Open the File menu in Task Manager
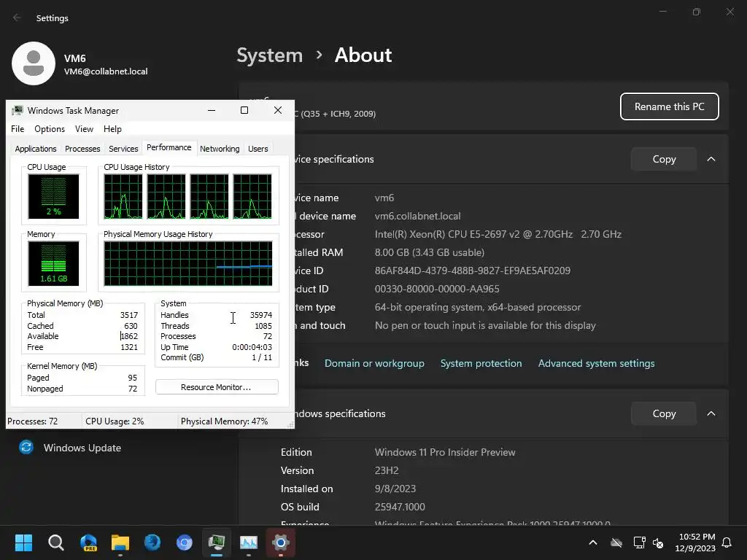This screenshot has height=560, width=747. point(18,129)
